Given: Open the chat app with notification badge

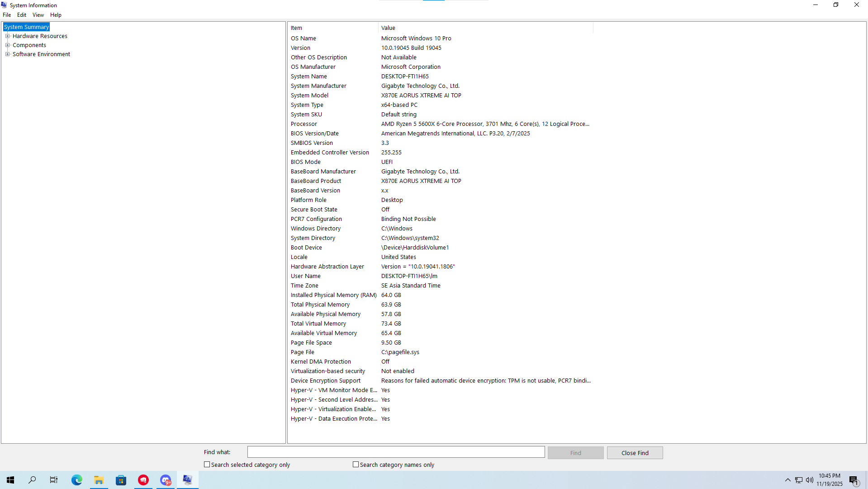Looking at the screenshot, I should pyautogui.click(x=165, y=480).
